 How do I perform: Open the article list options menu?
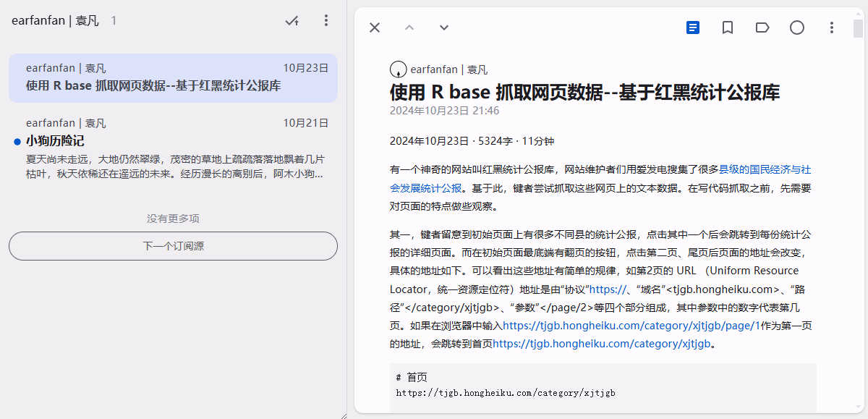pos(326,20)
